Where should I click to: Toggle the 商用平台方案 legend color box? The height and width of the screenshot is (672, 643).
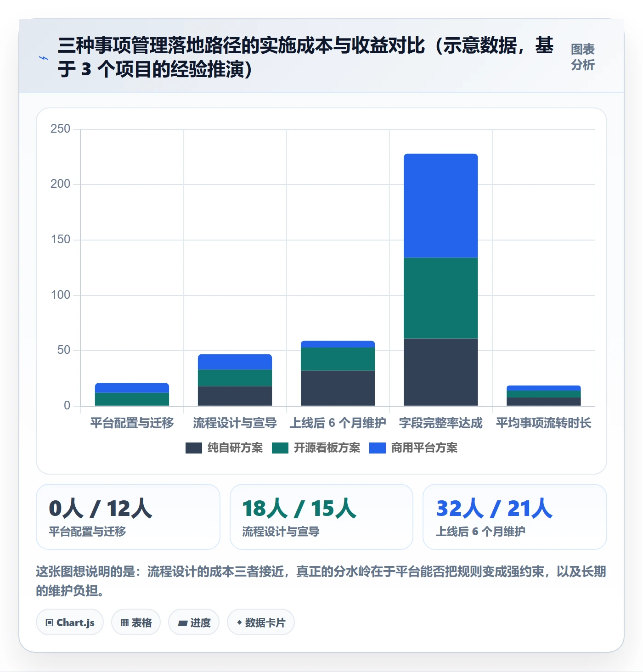tap(378, 448)
